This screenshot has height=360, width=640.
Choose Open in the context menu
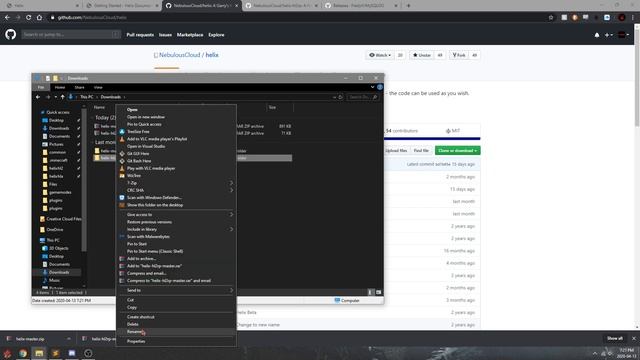[132, 109]
